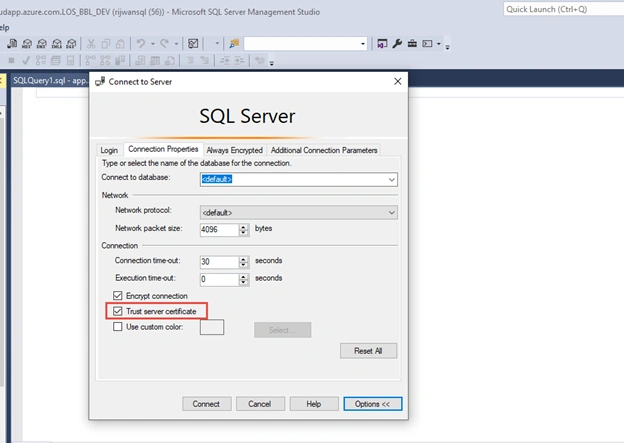
Task: Enable the Use custom color checkbox
Action: [117, 327]
